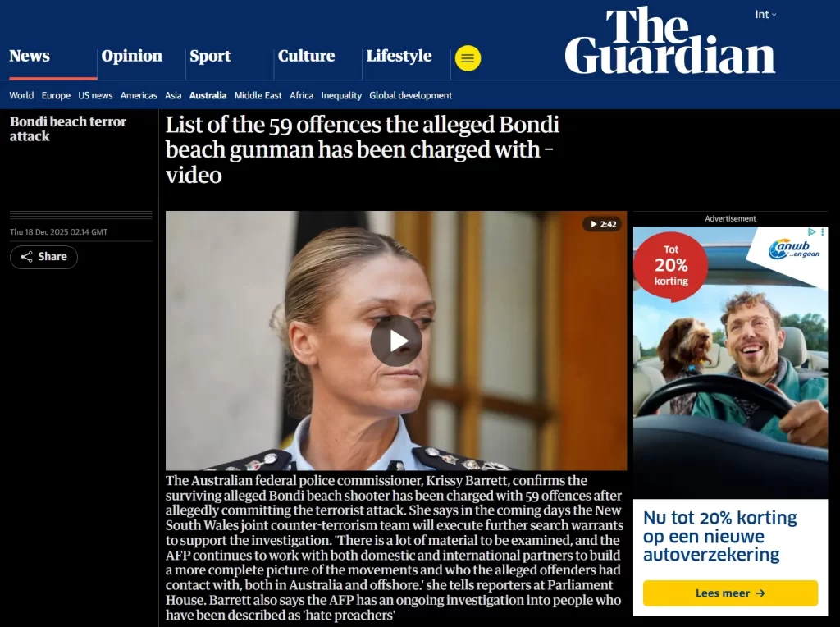
Task: Open the News section tab
Action: (x=30, y=56)
